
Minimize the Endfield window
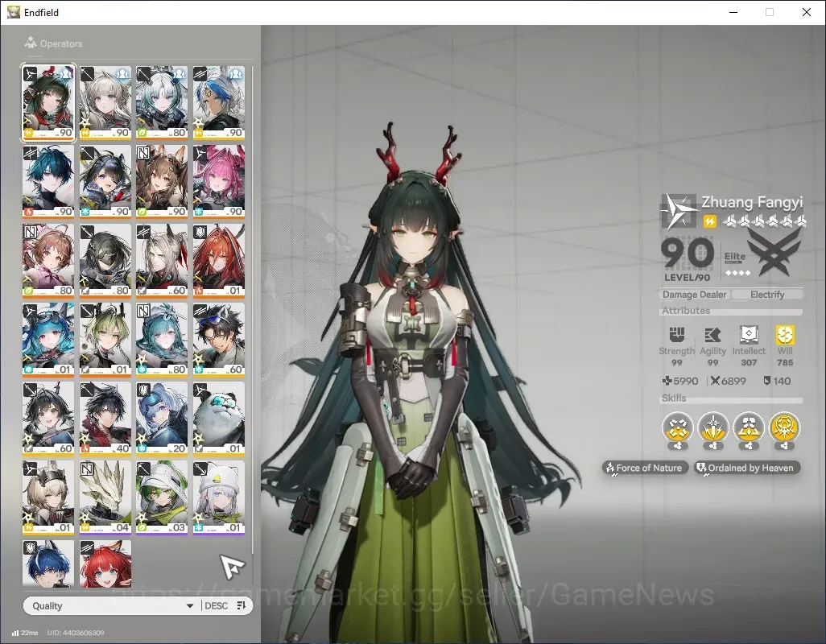[x=733, y=12]
